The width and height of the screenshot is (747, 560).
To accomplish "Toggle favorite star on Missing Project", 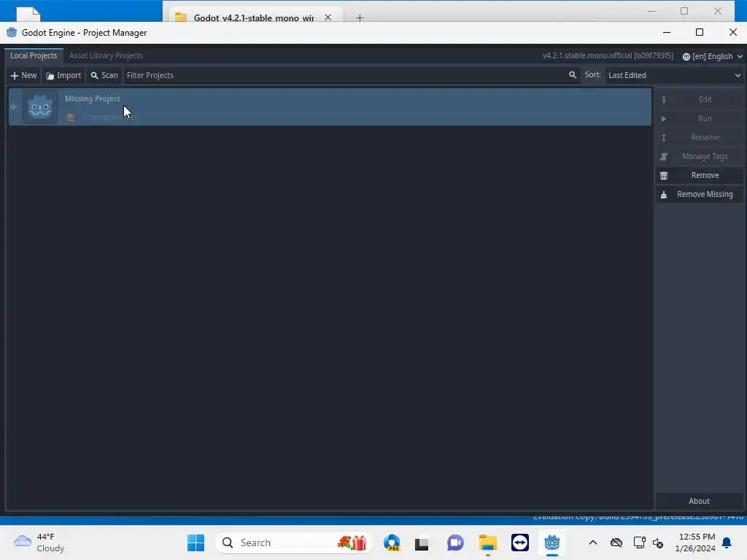I will click(13, 107).
